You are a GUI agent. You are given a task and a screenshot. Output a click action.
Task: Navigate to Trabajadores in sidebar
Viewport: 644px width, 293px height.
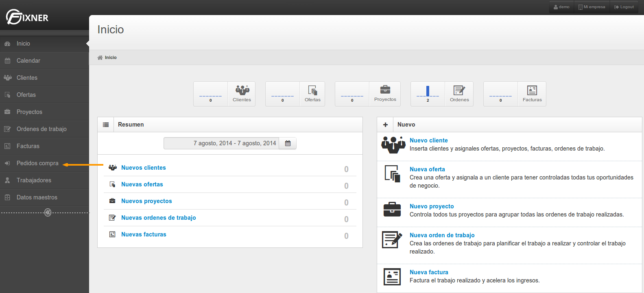tap(44, 180)
